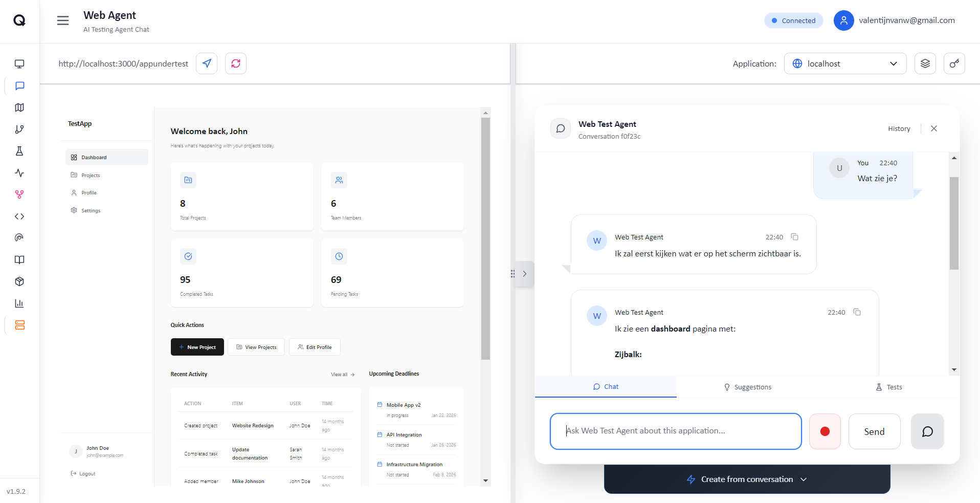Click the activity pulse icon in sidebar
This screenshot has width=980, height=503.
pos(19,173)
